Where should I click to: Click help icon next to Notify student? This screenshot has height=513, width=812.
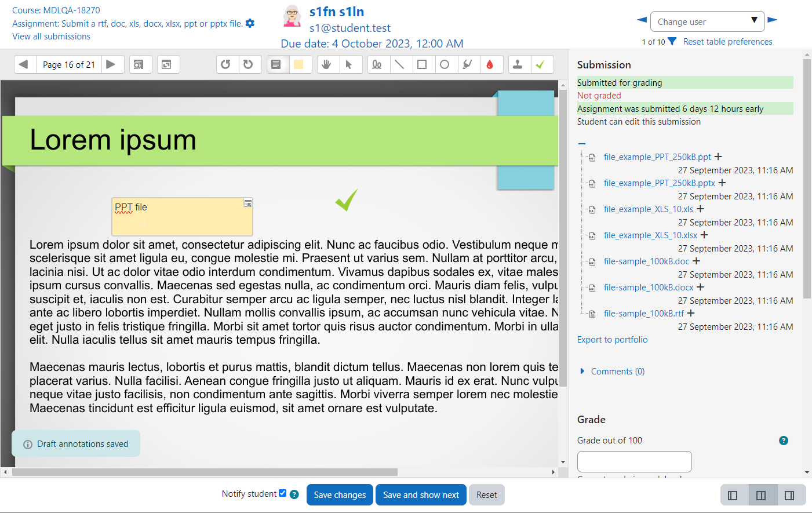click(294, 494)
